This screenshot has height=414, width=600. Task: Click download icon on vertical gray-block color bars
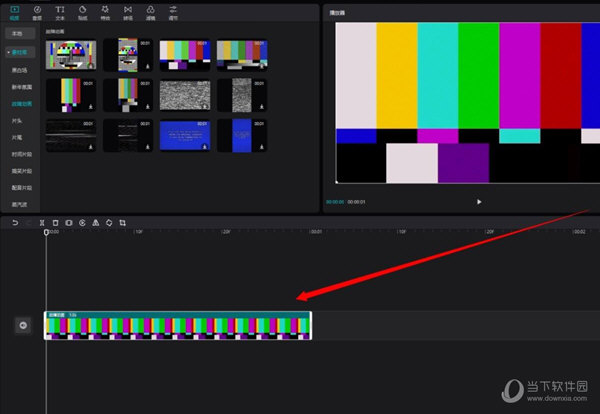[148, 106]
